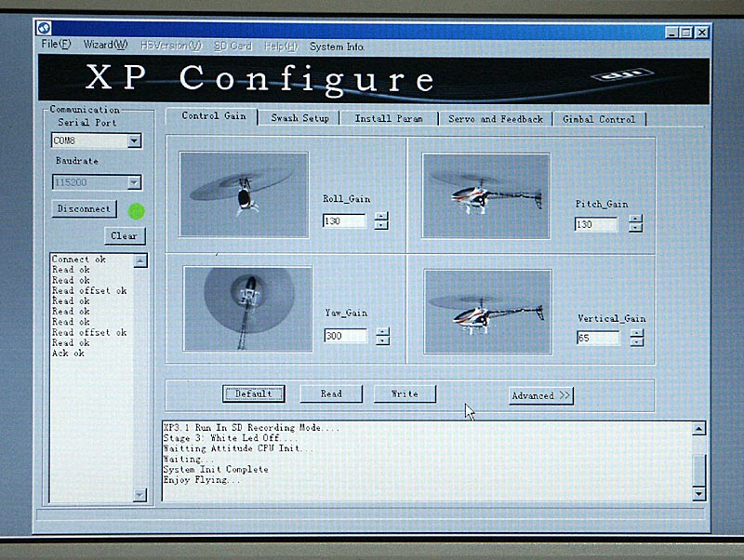Expand the Advanced >> settings
This screenshot has width=744, height=560.
click(x=540, y=395)
